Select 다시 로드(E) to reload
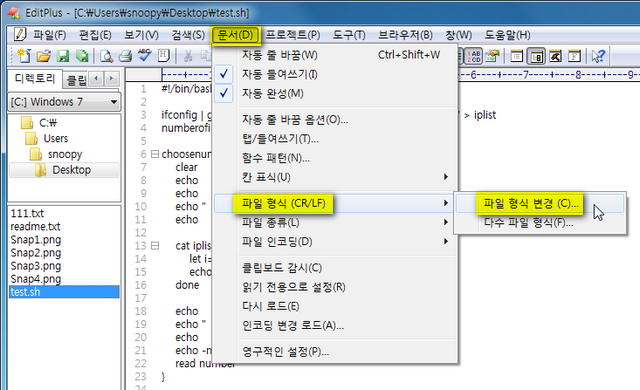The height and width of the screenshot is (390, 640). (334, 306)
